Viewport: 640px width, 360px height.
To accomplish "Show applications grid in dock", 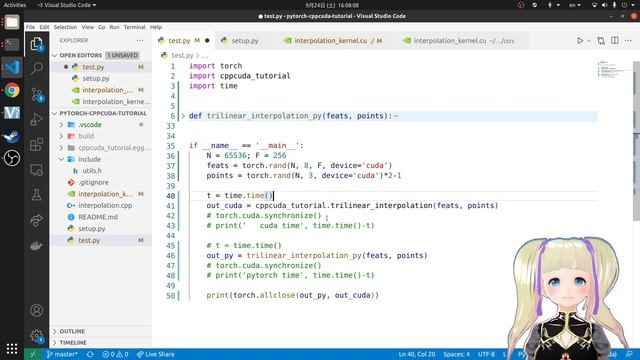I will [x=12, y=348].
